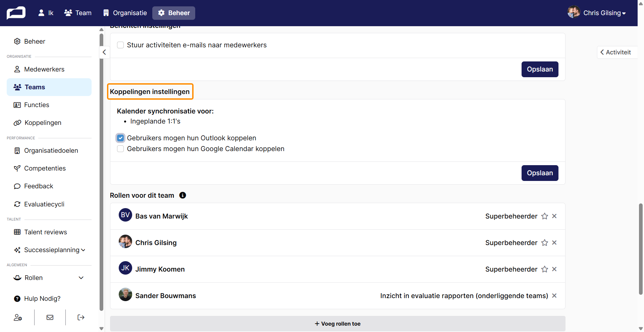
Task: Go to Organisatiedoelen
Action: click(x=49, y=150)
